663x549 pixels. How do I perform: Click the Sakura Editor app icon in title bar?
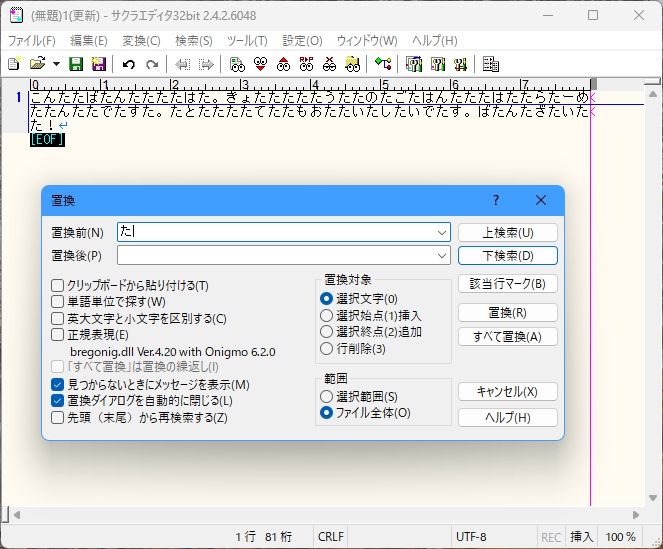point(16,16)
